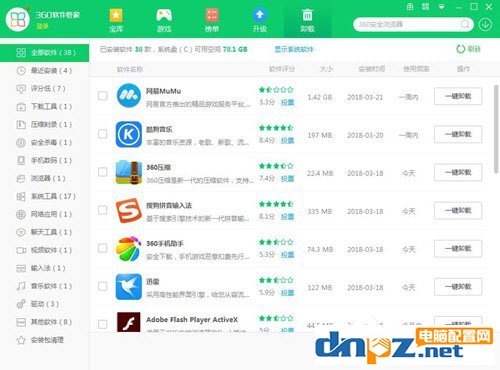Click the magnifier search icon
This screenshot has width=500, height=370.
465,24
